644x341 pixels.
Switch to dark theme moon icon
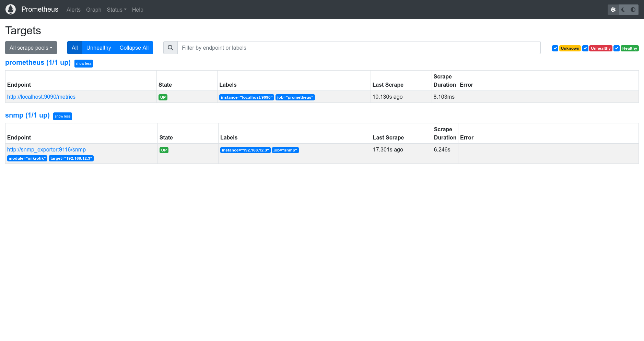pyautogui.click(x=623, y=10)
